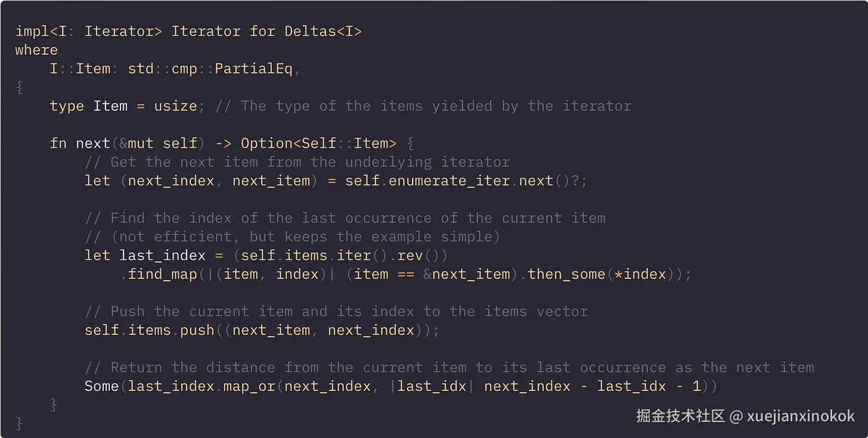Click the 掘金技术社区 watermark text
Screen dimensions: 868x438
[680, 416]
